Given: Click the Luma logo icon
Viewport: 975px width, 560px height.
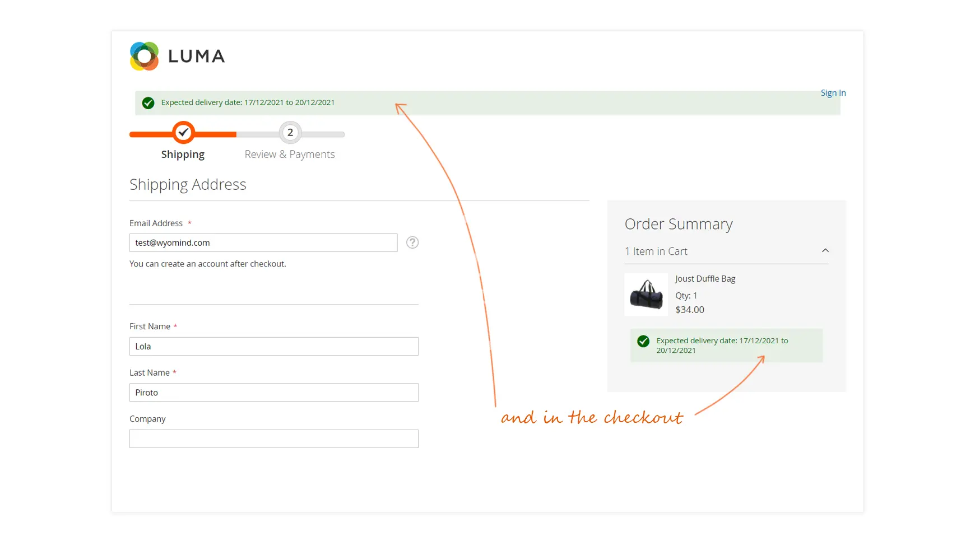Looking at the screenshot, I should [x=144, y=56].
